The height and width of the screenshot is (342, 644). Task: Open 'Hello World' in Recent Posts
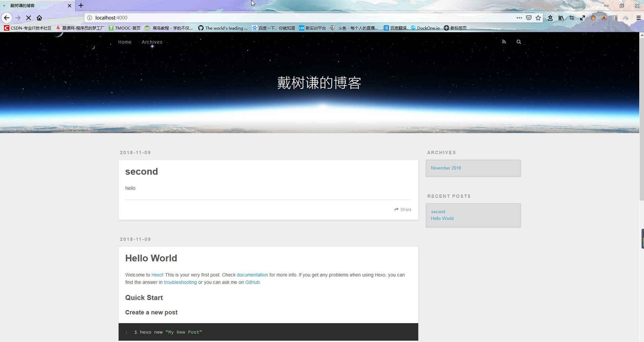coord(442,218)
